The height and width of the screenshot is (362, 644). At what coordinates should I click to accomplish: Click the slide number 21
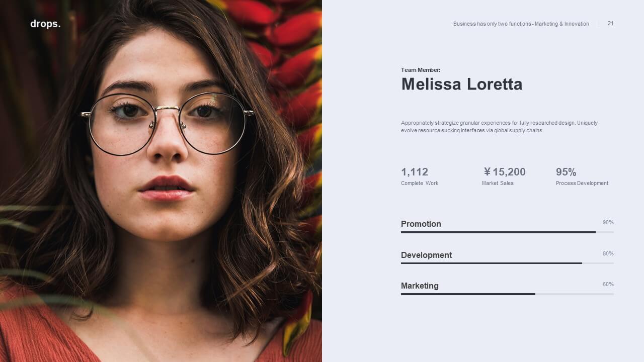coord(610,23)
